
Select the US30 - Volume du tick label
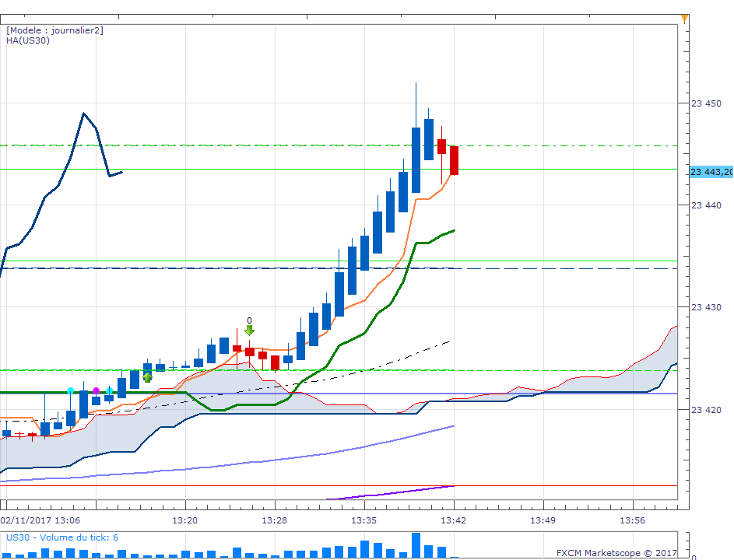coord(62,537)
